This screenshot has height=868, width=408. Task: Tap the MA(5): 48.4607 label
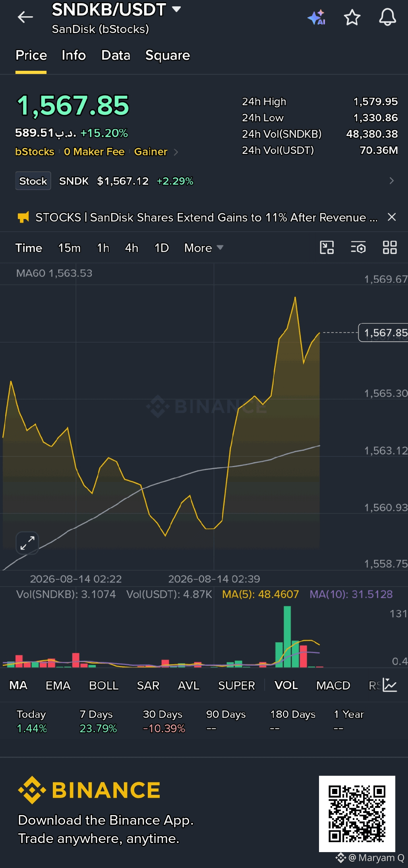point(260,594)
